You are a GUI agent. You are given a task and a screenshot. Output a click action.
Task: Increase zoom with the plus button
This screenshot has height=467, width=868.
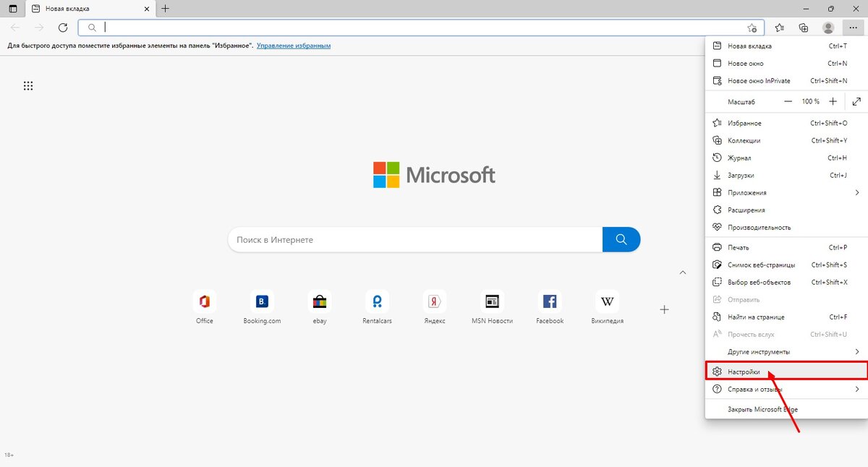point(833,102)
